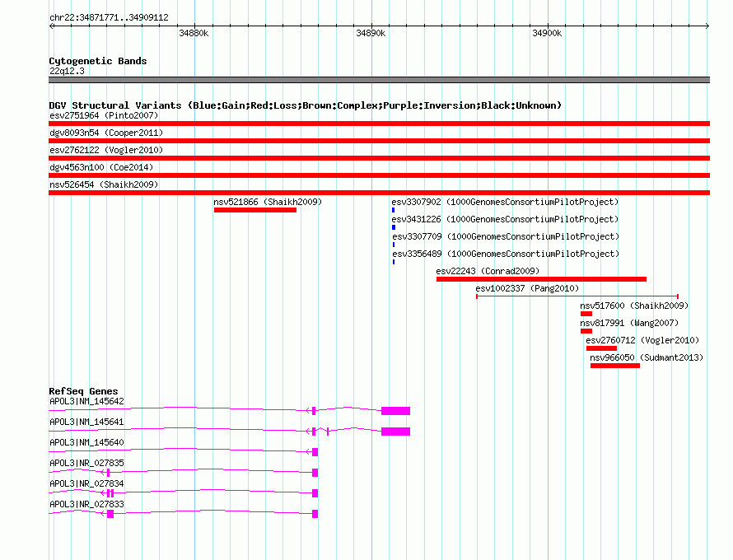Click APOL3|NR_027833 transcript label
The width and height of the screenshot is (733, 560).
[87, 504]
